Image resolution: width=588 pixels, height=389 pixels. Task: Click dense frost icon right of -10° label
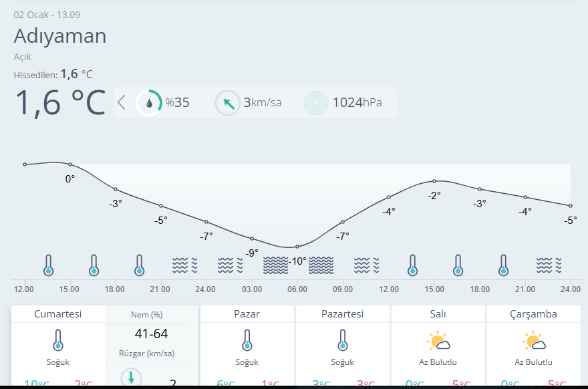(x=321, y=265)
